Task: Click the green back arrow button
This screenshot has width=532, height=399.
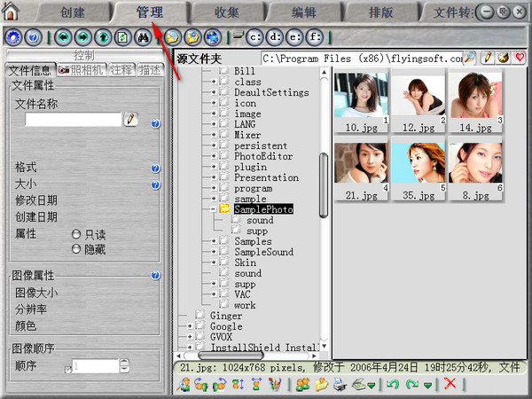Action: point(63,38)
